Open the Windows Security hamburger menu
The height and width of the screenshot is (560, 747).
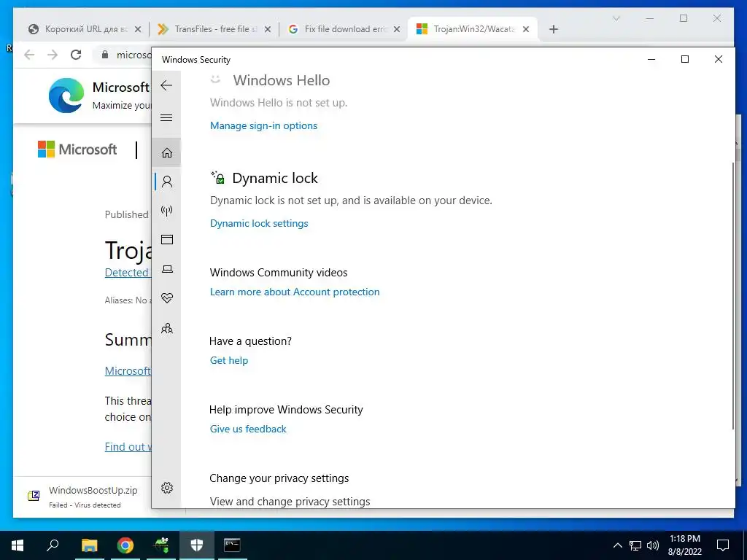166,118
